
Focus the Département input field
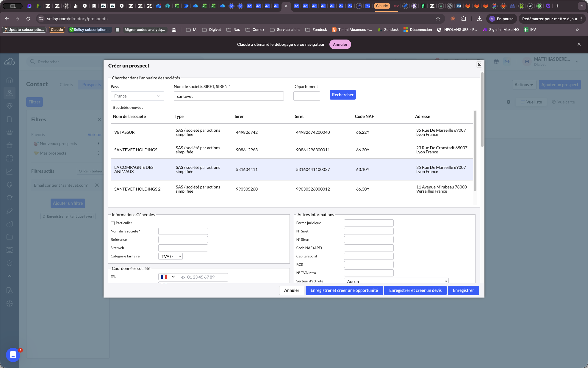tap(307, 96)
